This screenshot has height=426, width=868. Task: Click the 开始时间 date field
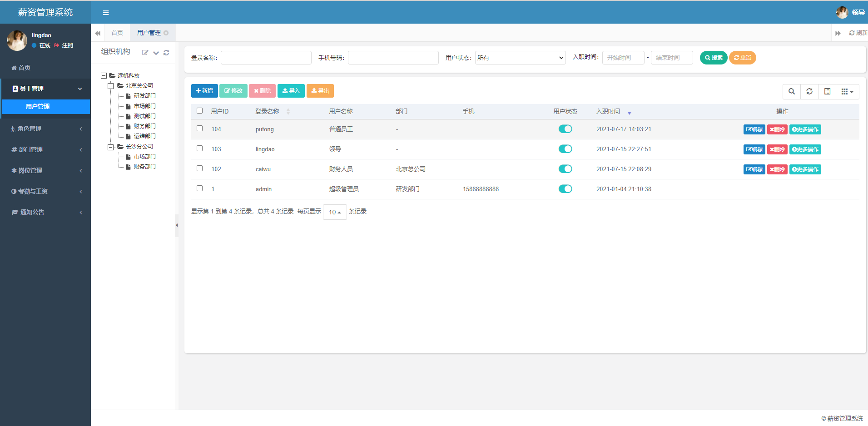click(x=623, y=58)
